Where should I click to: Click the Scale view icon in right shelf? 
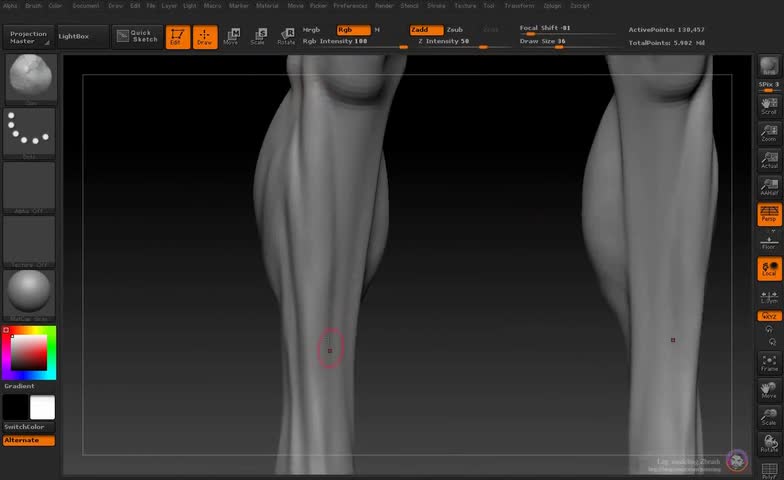point(769,416)
